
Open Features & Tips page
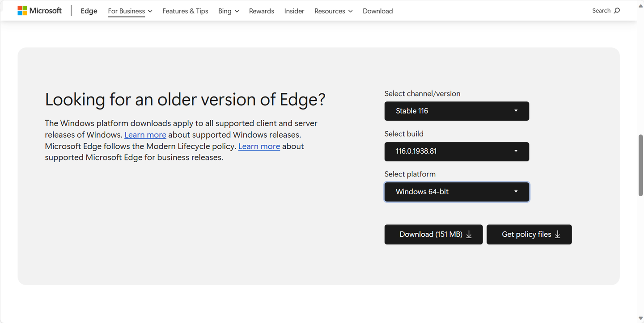pos(185,11)
